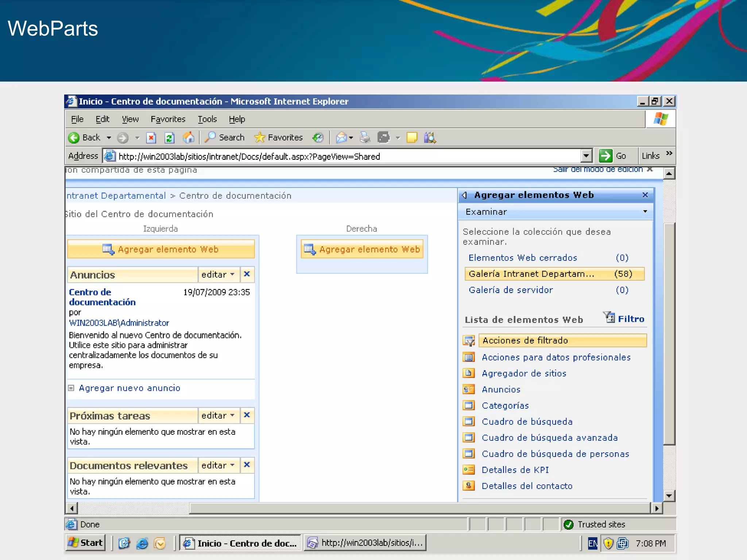Select Galería de servidor collection
Viewport: 747px width, 560px height.
click(511, 290)
